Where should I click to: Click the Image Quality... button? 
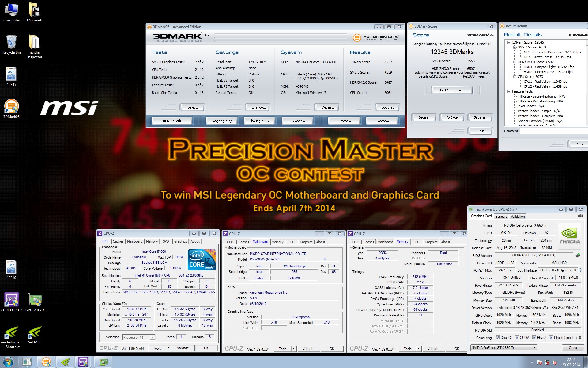click(222, 121)
